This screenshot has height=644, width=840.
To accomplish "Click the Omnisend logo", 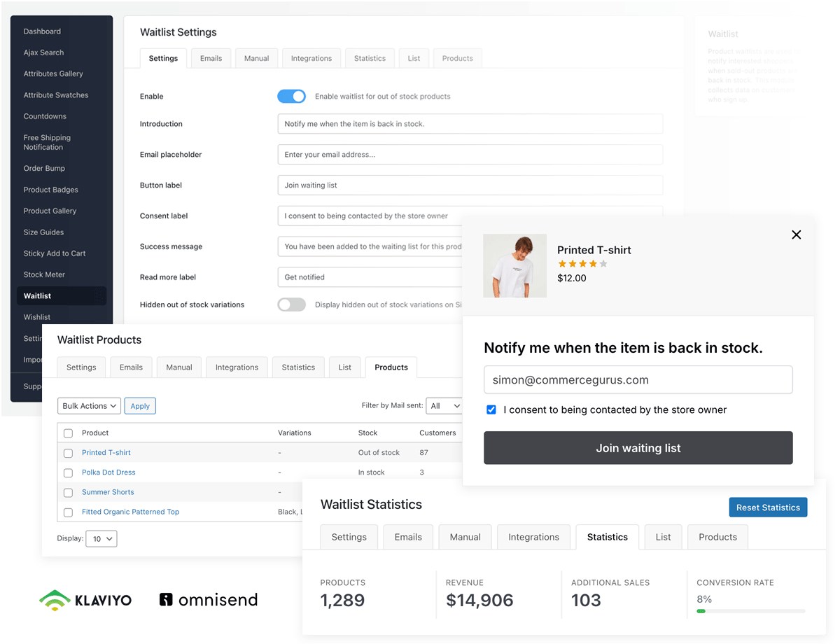I will (208, 600).
